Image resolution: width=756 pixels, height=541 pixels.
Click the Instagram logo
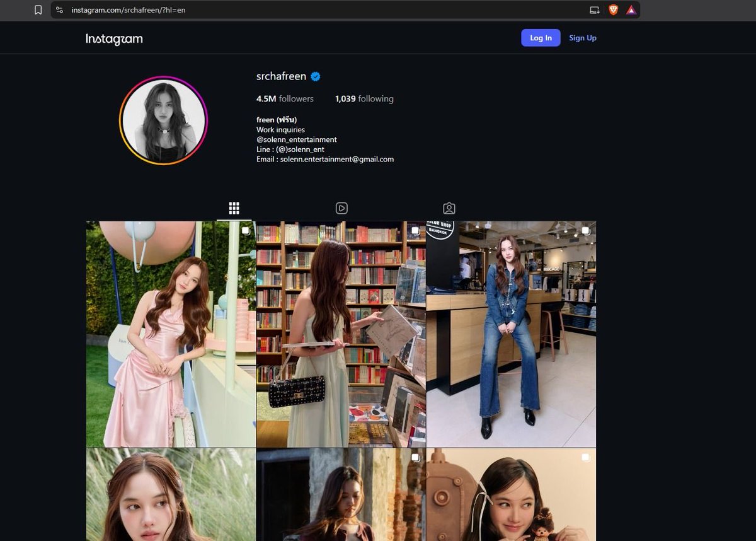114,38
